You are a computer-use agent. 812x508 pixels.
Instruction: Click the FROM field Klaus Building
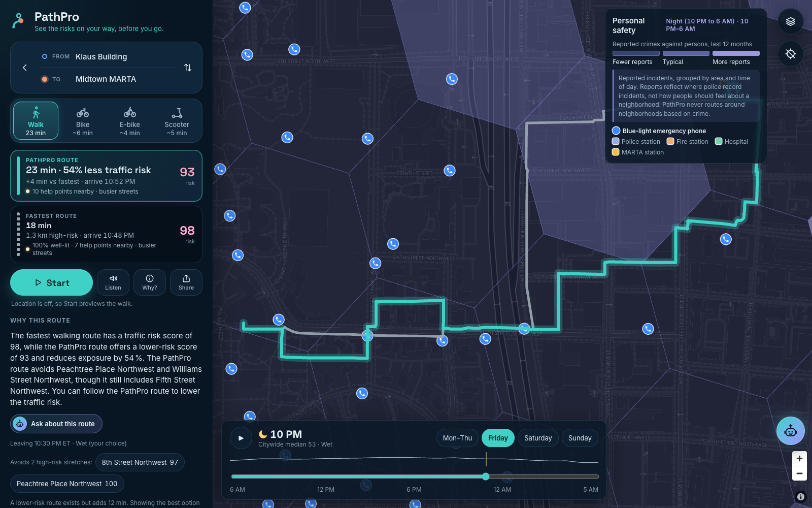106,56
